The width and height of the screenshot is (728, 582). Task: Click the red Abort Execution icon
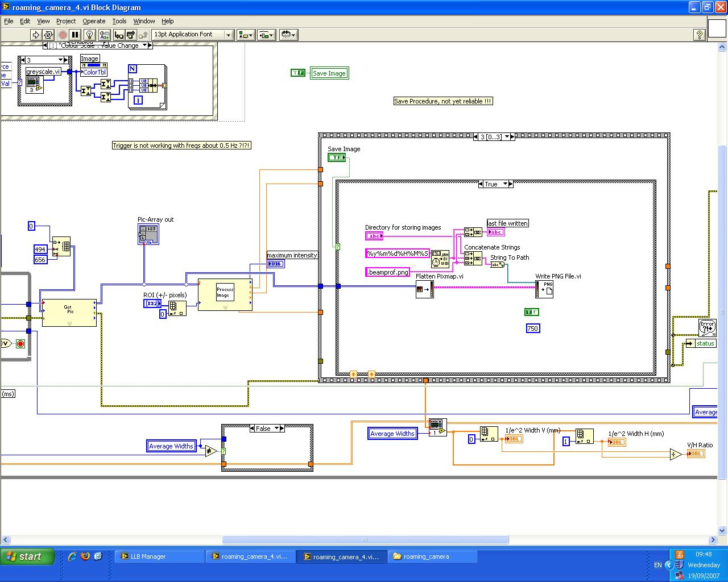click(63, 35)
